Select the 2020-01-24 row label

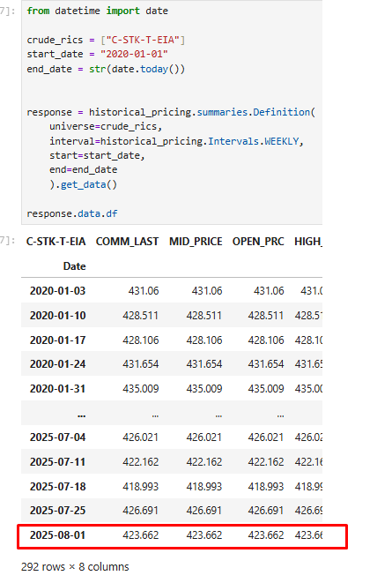tap(57, 364)
